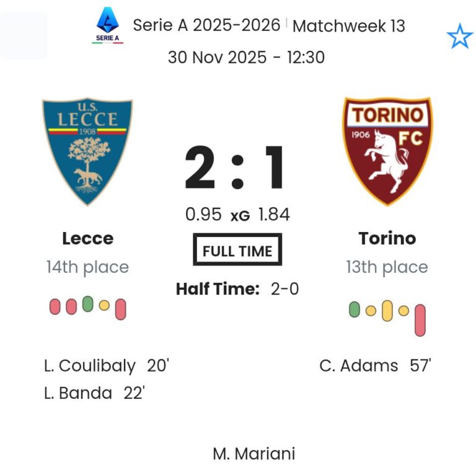Screen dimensions: 476x472
Task: View league table from 14th place label
Action: (x=87, y=267)
